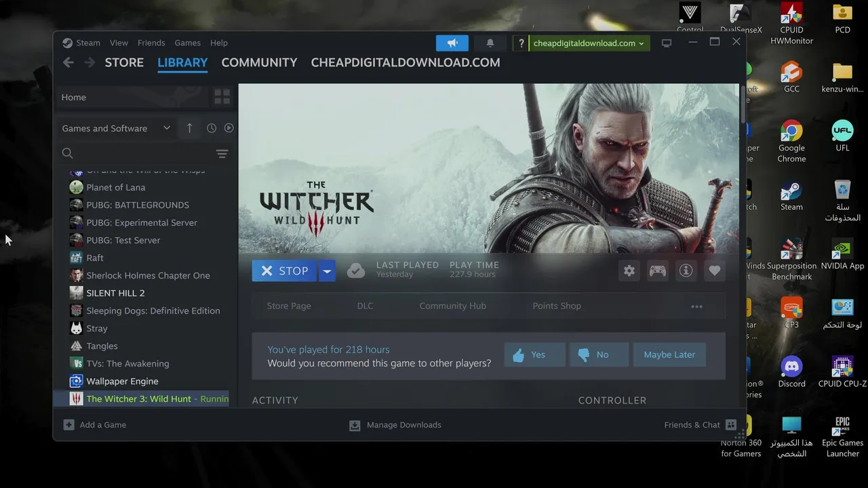Screen dimensions: 868x488
Task: Switch to Big Picture mode icon
Action: (x=667, y=43)
